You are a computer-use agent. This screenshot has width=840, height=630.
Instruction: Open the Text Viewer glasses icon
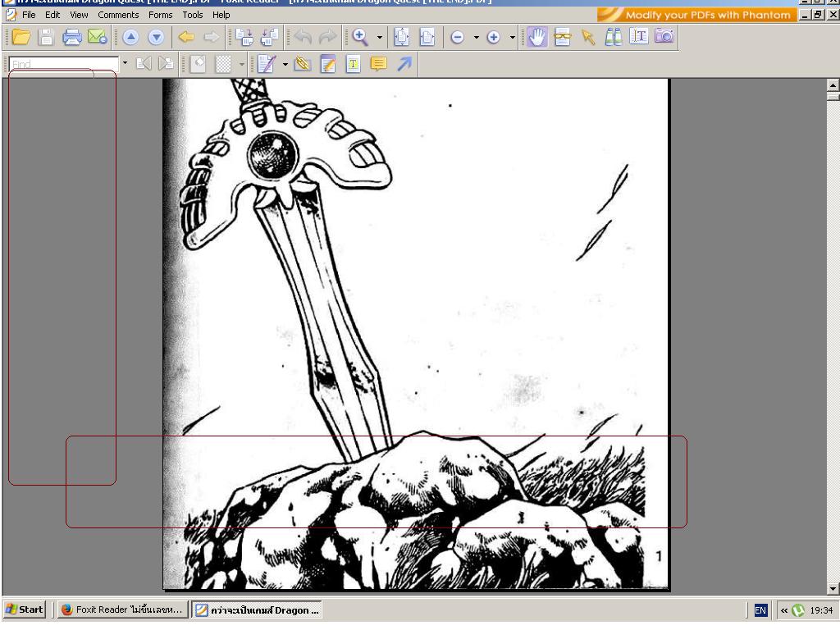[x=563, y=37]
